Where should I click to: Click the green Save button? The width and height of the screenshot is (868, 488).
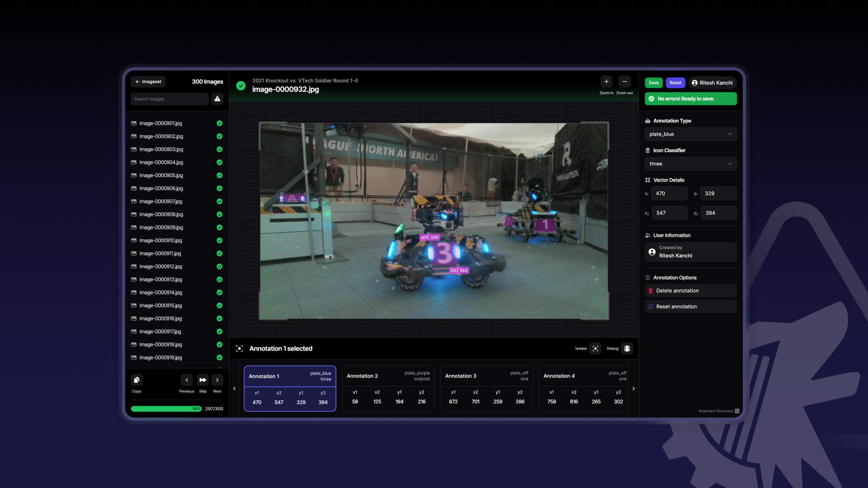(653, 83)
